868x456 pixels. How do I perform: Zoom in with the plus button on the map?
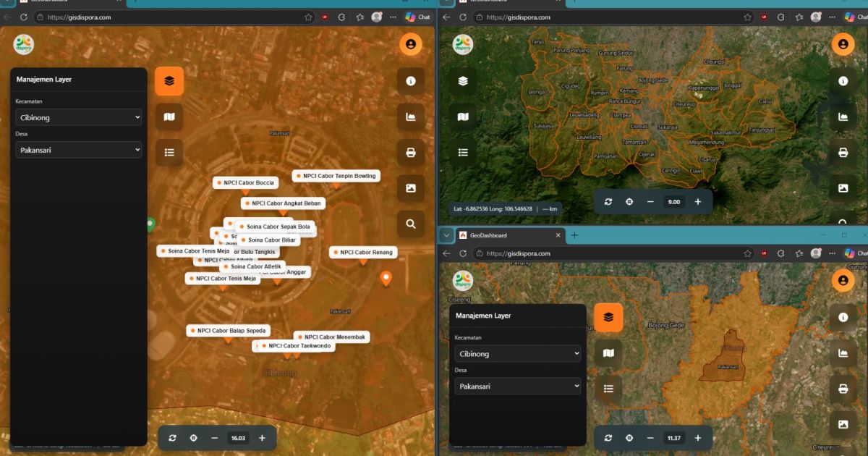(x=262, y=437)
